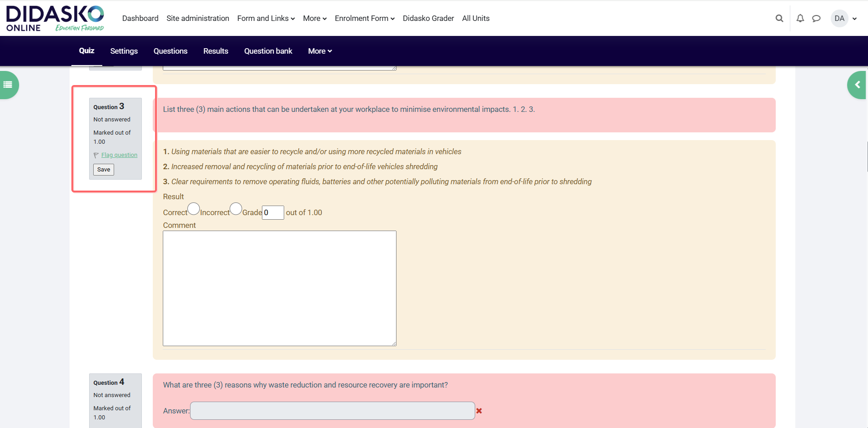Screen dimensions: 868x428
Task: Switch to the Question bank tab
Action: [x=268, y=51]
